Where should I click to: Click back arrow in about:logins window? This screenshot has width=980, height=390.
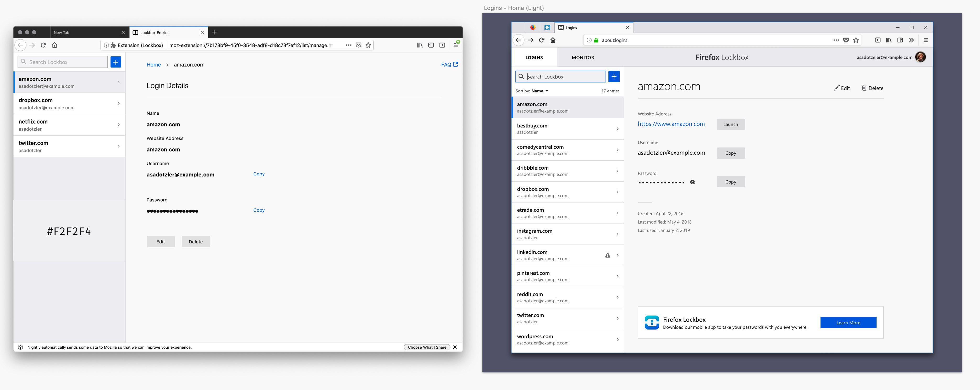click(x=518, y=40)
